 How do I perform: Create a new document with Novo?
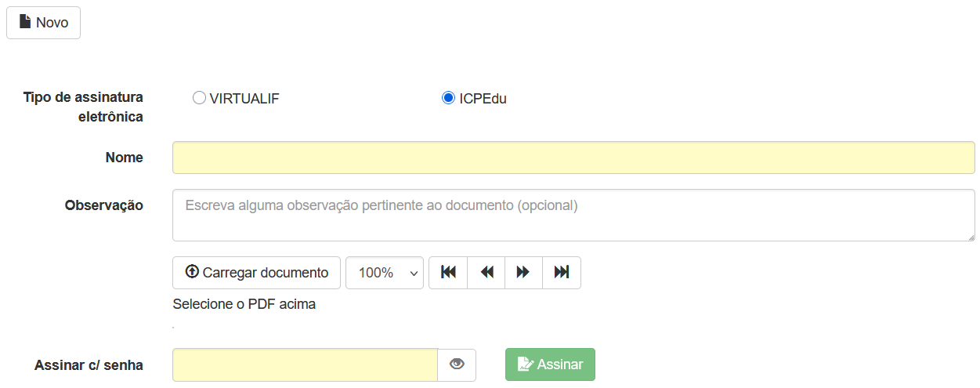[44, 23]
